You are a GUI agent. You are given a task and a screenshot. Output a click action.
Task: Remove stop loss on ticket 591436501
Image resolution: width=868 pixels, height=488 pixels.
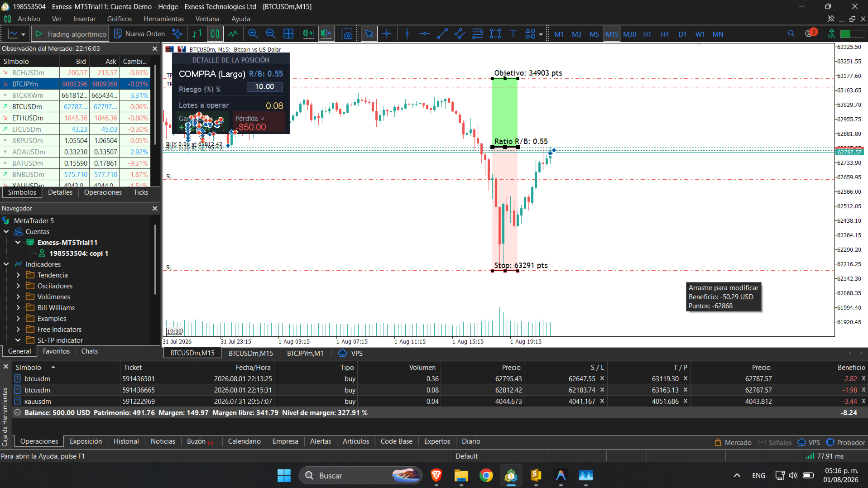coord(602,378)
